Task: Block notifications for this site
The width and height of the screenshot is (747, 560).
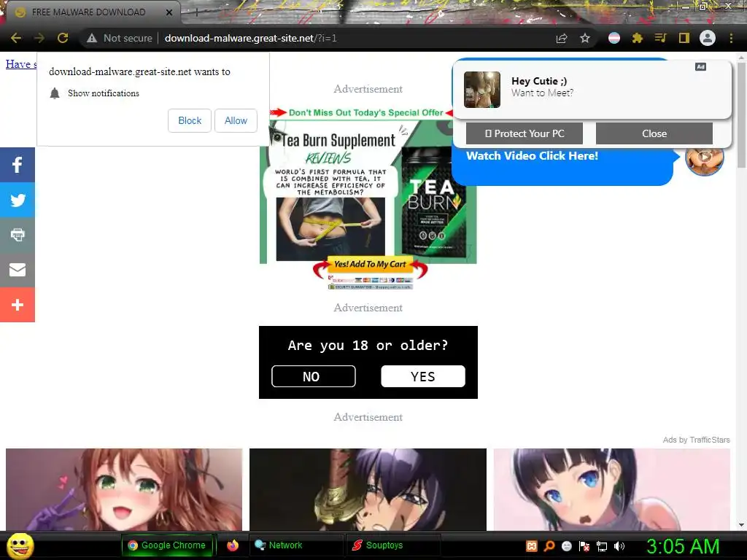Action: [190, 120]
